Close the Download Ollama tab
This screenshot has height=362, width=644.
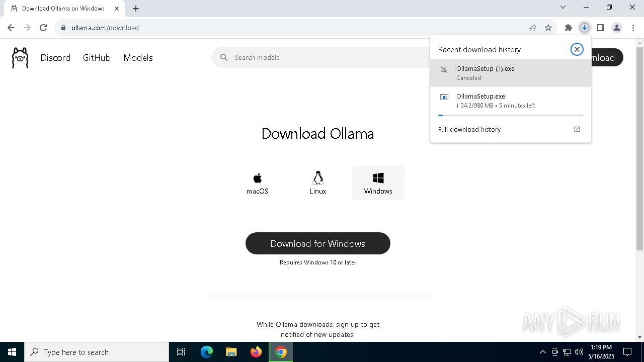click(x=117, y=8)
